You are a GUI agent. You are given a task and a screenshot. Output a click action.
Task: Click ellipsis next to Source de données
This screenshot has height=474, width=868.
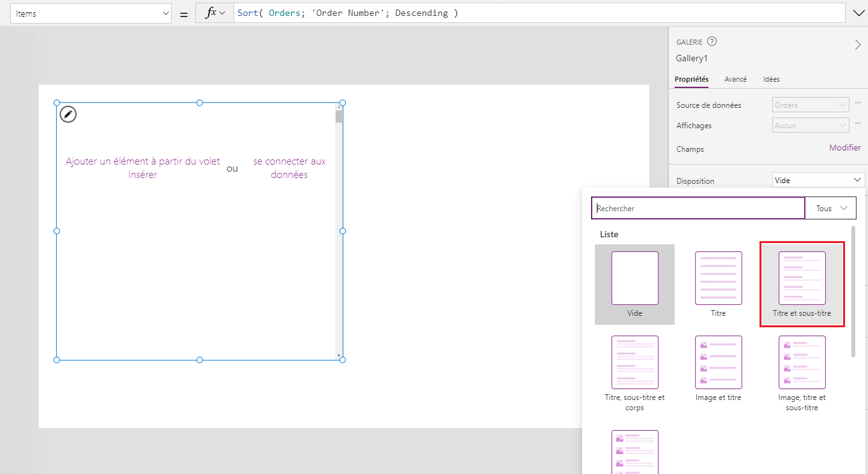(x=858, y=103)
